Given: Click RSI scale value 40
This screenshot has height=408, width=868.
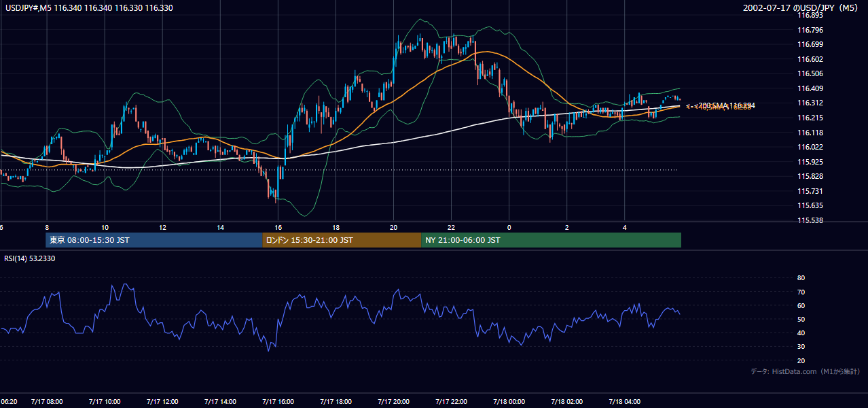Looking at the screenshot, I should coord(801,333).
